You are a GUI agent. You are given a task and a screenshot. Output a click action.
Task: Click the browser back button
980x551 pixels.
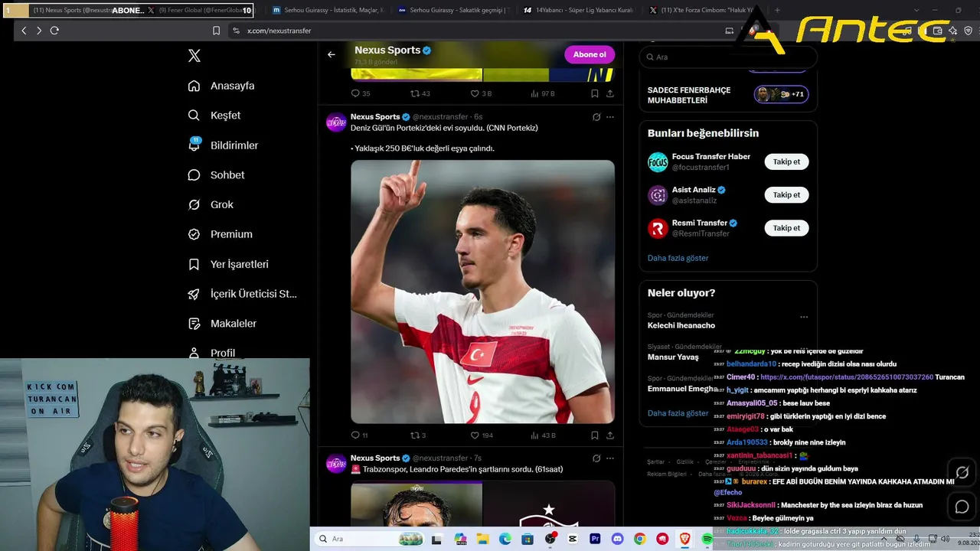(x=24, y=31)
